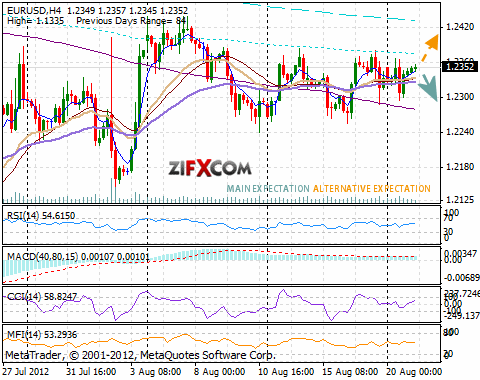Click the -0.00689 MACD scale value

coord(462,277)
